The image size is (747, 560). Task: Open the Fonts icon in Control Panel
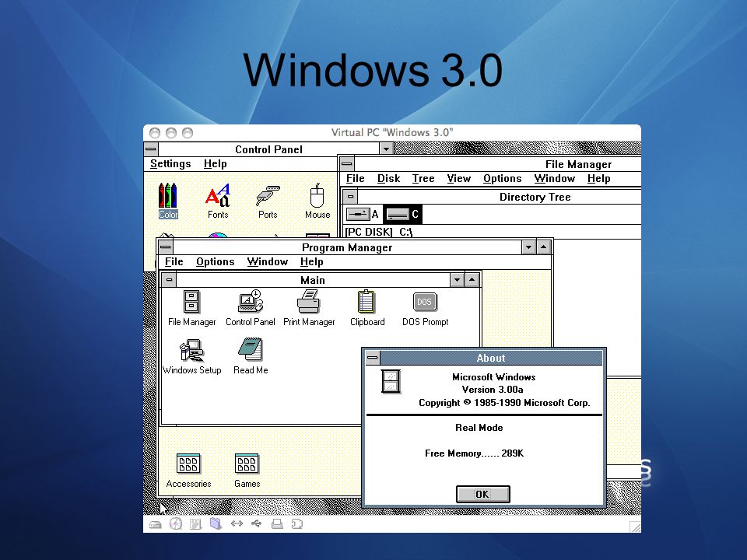point(218,201)
